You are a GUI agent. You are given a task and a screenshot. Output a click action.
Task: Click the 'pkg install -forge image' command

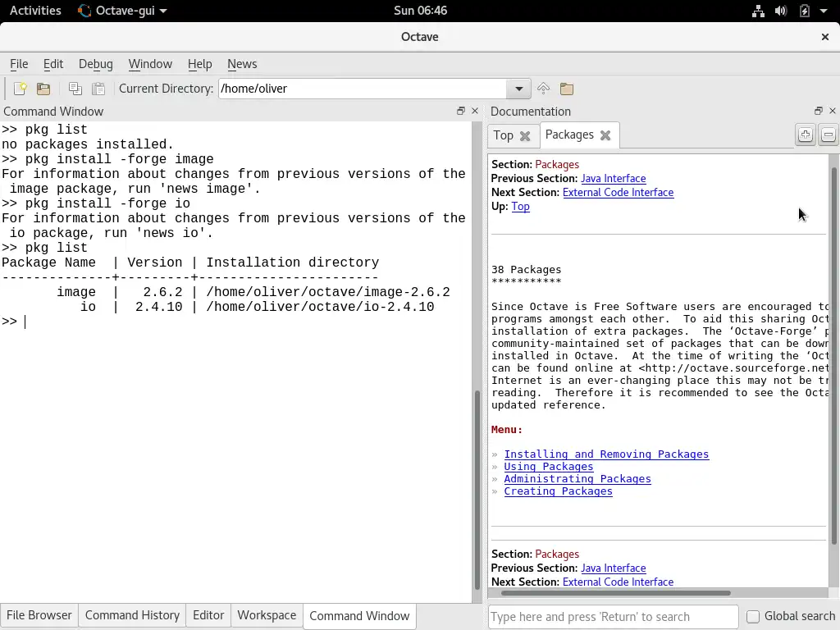coord(120,159)
